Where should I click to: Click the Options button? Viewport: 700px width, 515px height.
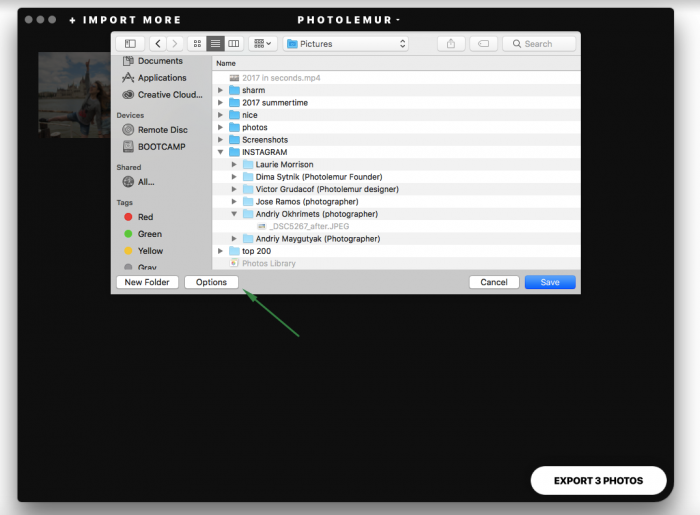point(211,282)
